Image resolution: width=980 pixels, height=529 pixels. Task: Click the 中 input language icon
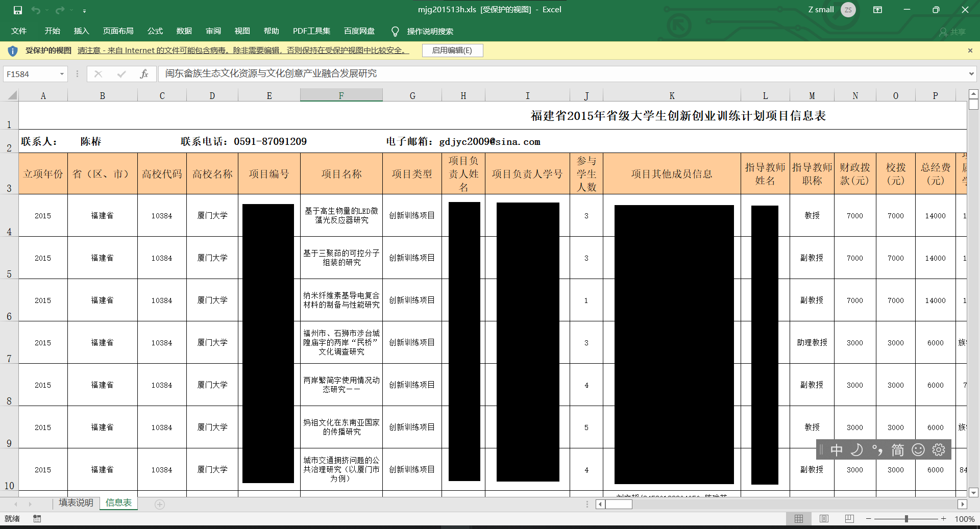pos(837,450)
